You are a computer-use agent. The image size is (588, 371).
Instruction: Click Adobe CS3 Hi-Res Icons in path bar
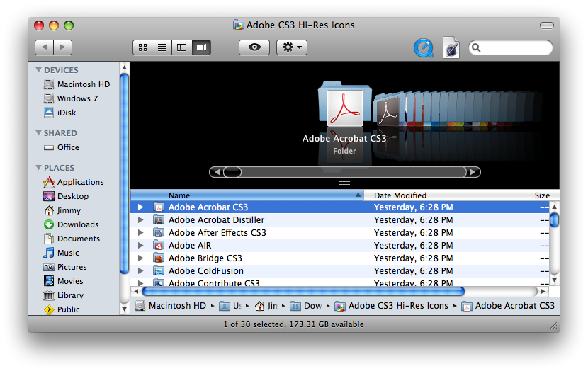pos(392,306)
